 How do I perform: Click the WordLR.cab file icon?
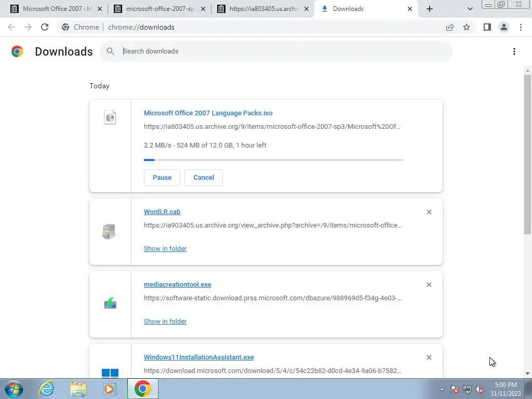(x=109, y=232)
